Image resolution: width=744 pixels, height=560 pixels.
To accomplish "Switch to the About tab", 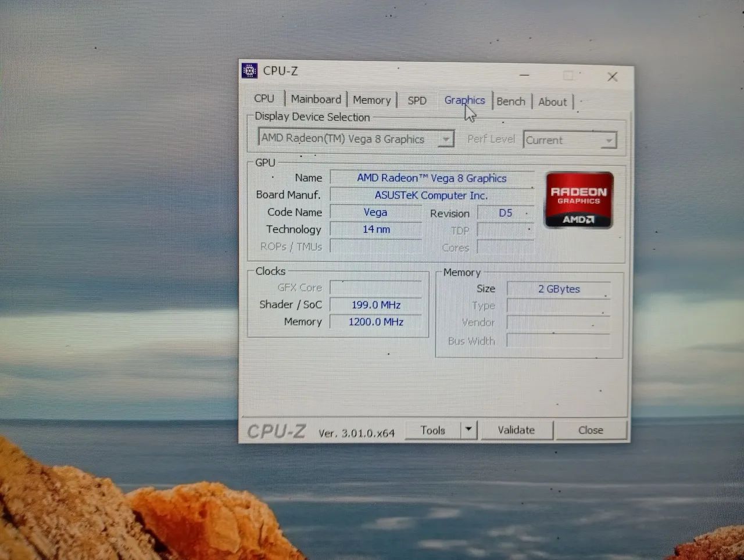I will point(552,102).
